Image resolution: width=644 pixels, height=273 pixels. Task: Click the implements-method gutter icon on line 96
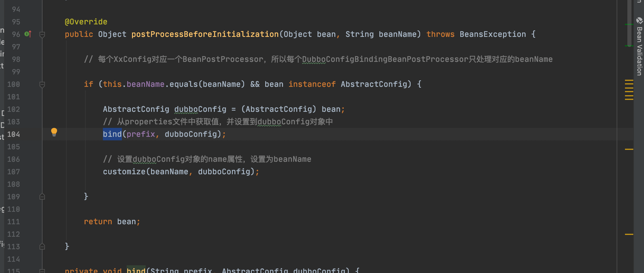[x=28, y=34]
